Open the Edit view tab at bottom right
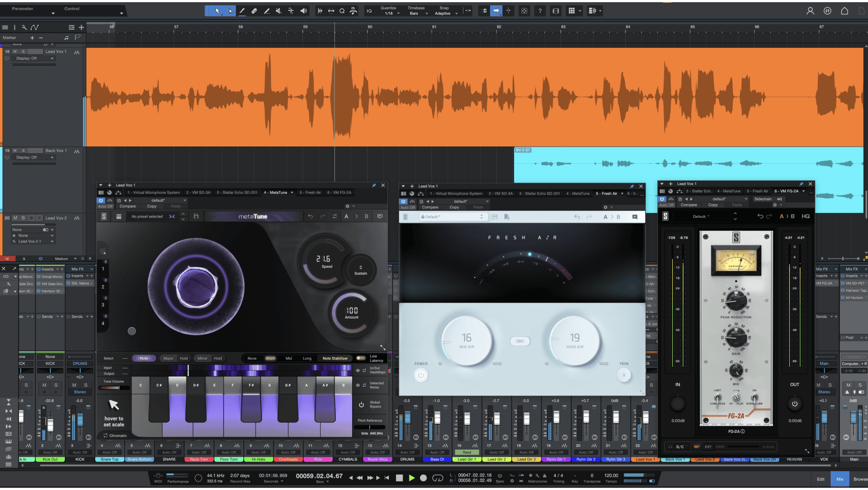The width and height of the screenshot is (868, 490). coord(821,479)
